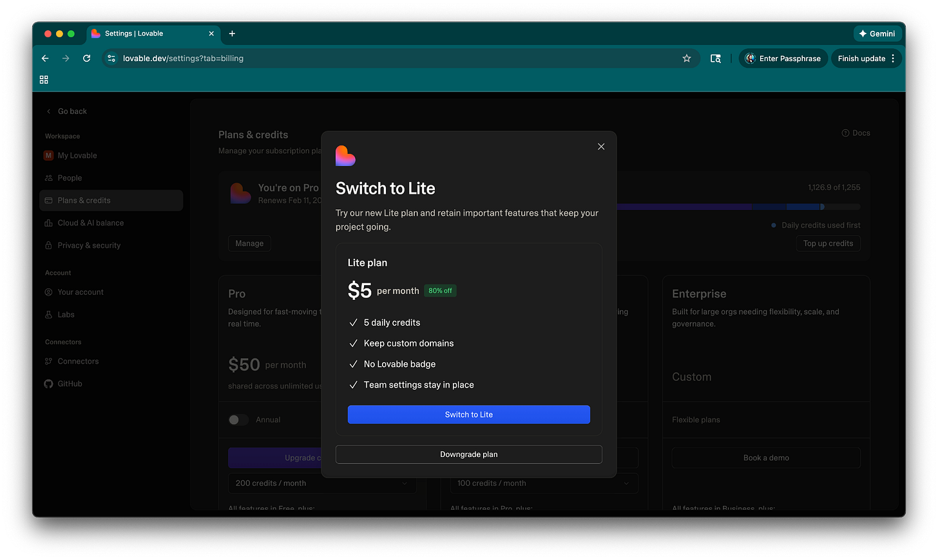Click the No Lovable badge text
Image resolution: width=938 pixels, height=560 pixels.
click(x=399, y=364)
